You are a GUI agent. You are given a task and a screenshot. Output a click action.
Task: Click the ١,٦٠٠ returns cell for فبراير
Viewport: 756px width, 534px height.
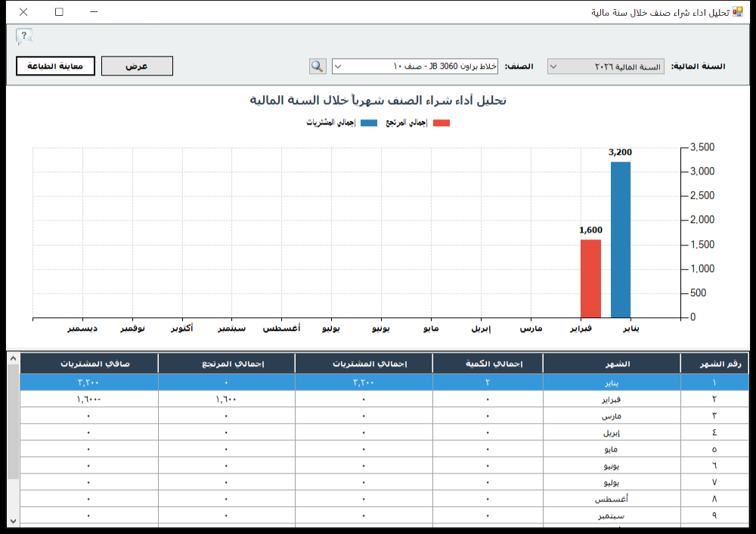tap(227, 399)
